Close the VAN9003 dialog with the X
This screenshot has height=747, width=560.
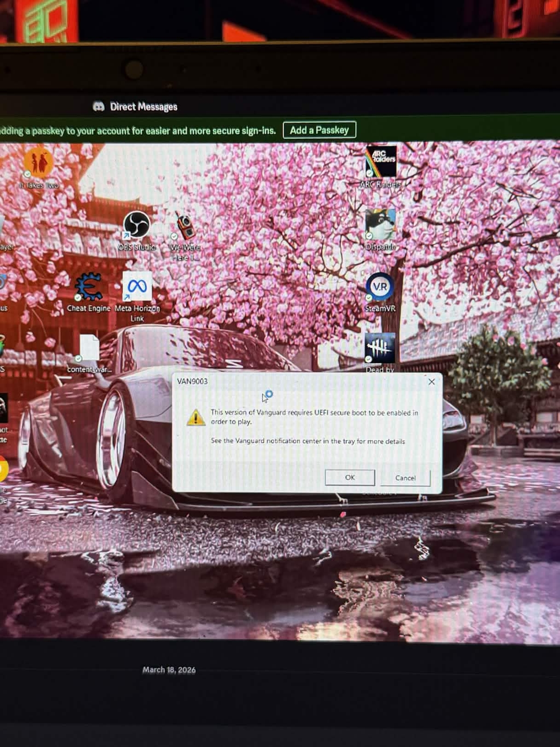click(x=431, y=382)
